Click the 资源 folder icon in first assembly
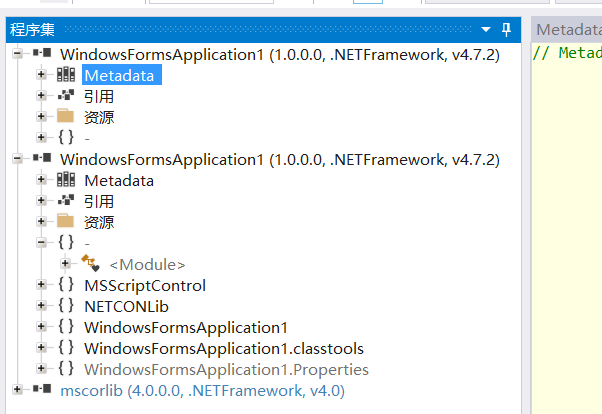Screen dimensions: 602x414 [66, 116]
